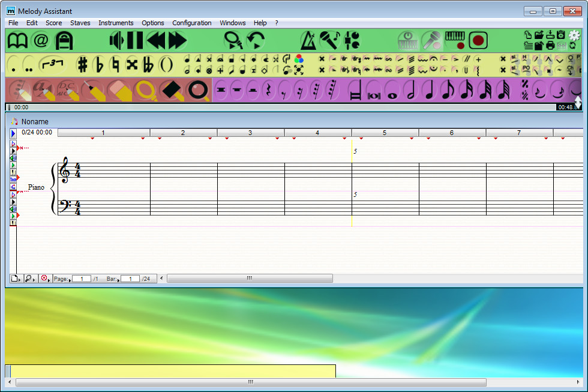Viewport: 588px width, 392px height.
Task: Click the Page number input field
Action: (x=82, y=279)
